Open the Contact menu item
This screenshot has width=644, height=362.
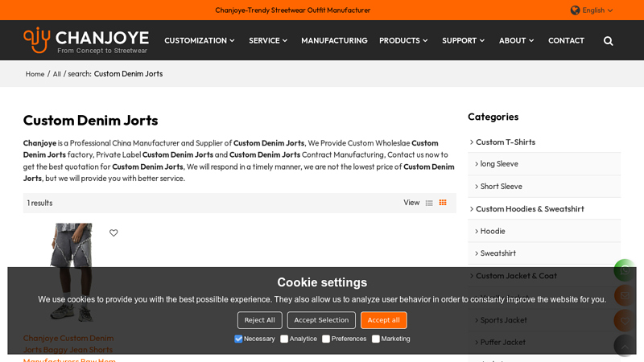point(566,41)
